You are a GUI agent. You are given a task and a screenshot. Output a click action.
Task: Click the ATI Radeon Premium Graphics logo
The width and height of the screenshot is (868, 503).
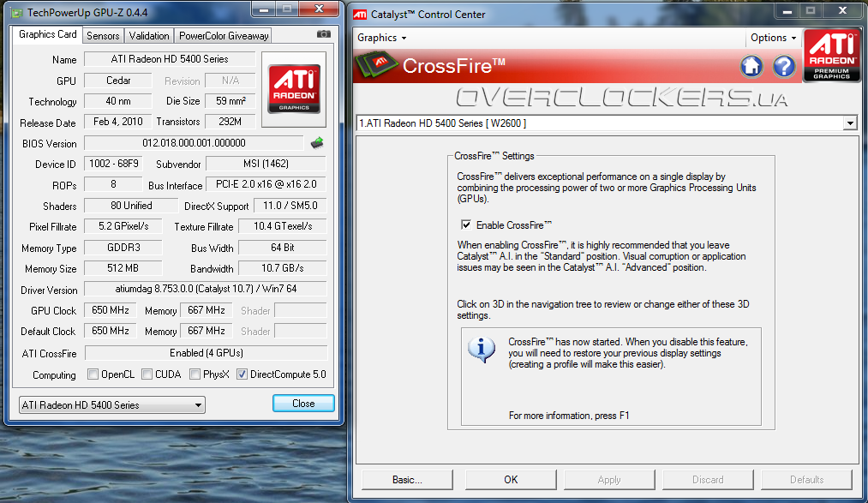coord(832,56)
